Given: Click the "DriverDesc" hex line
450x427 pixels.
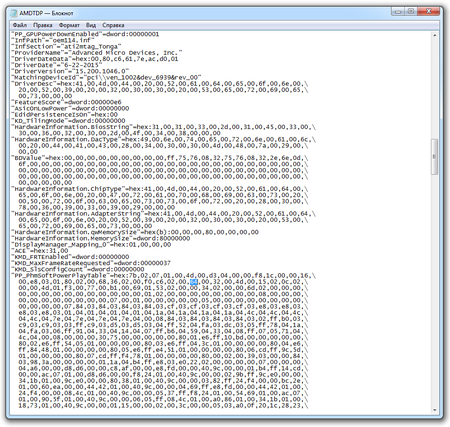Looking at the screenshot, I should (160, 84).
